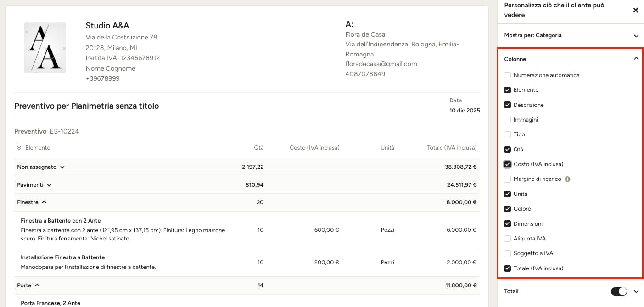644x307 pixels.
Task: Expand the Totali section chevron
Action: point(636,291)
